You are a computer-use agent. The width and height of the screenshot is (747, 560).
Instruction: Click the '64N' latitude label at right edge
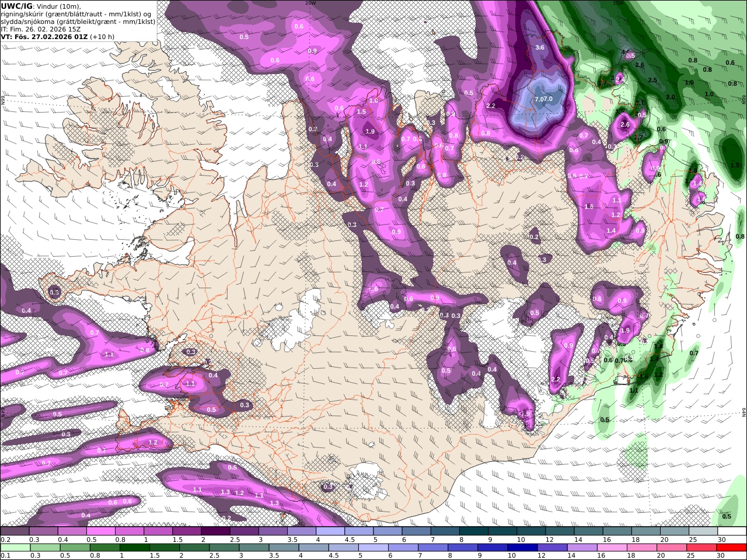pyautogui.click(x=744, y=412)
